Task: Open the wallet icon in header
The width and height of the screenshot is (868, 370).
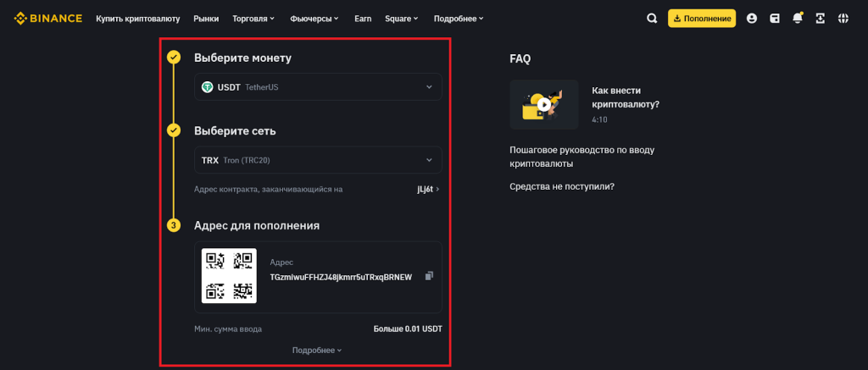Action: tap(774, 19)
